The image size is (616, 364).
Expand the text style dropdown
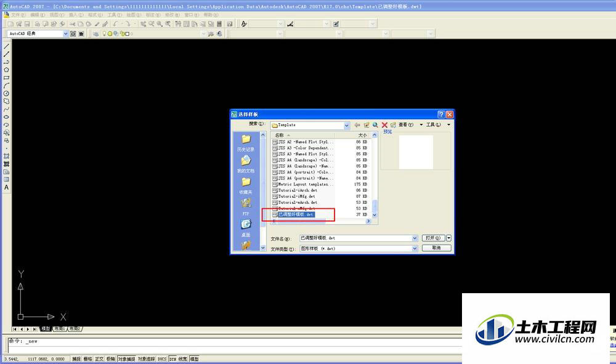pyautogui.click(x=280, y=24)
